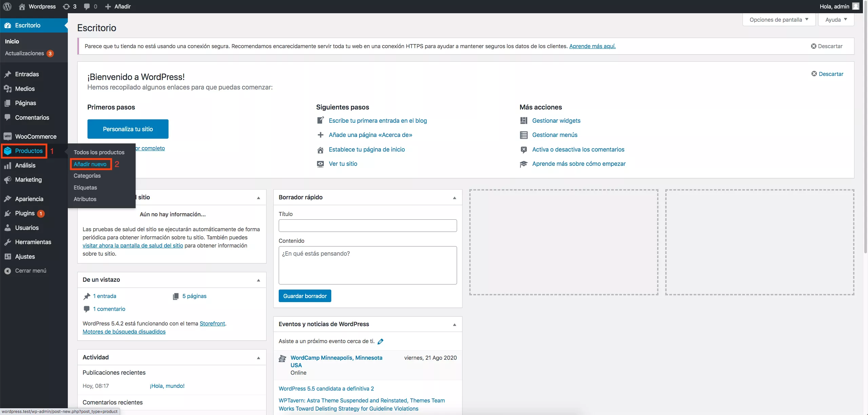This screenshot has width=868, height=415.
Task: Open Todos los productos submenu item
Action: tap(99, 152)
